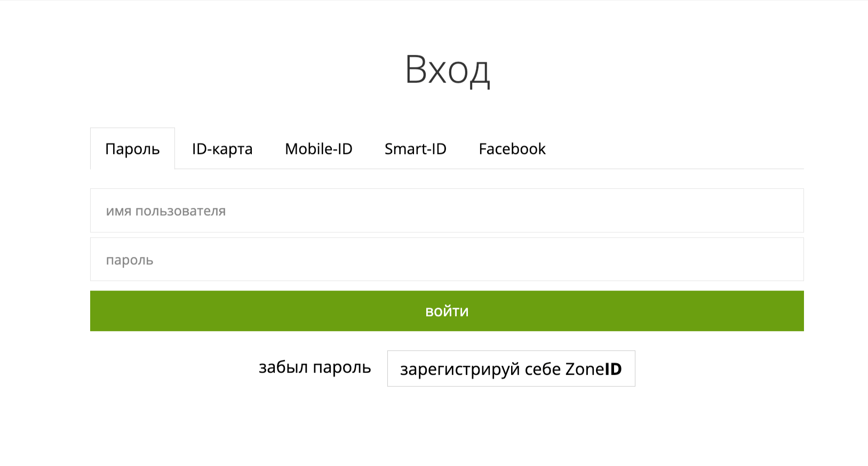The image size is (868, 466).
Task: Pick Mobile-ID as authentication method
Action: pos(318,149)
